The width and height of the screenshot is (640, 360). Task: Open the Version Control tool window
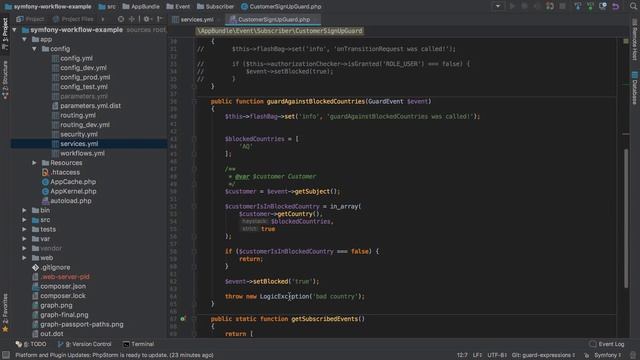84,344
